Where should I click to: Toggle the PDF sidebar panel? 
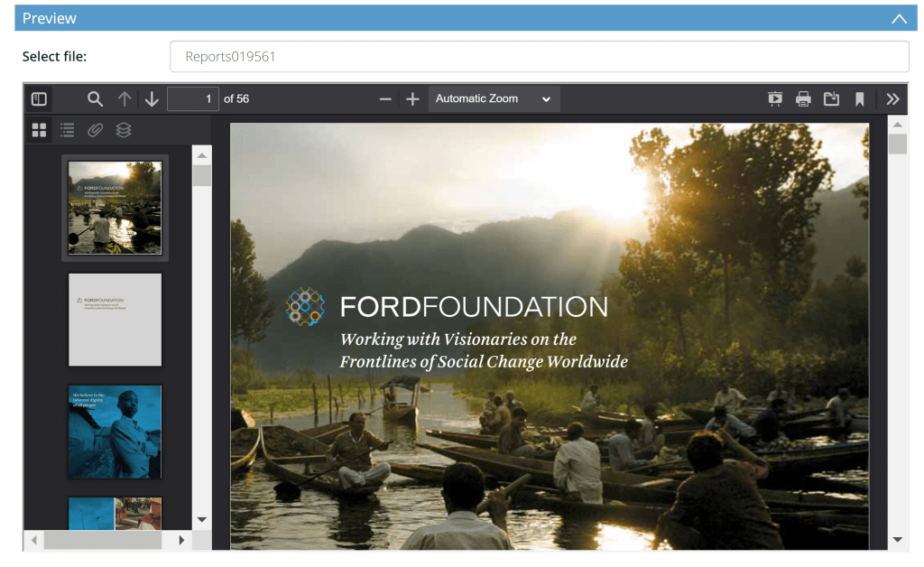39,99
